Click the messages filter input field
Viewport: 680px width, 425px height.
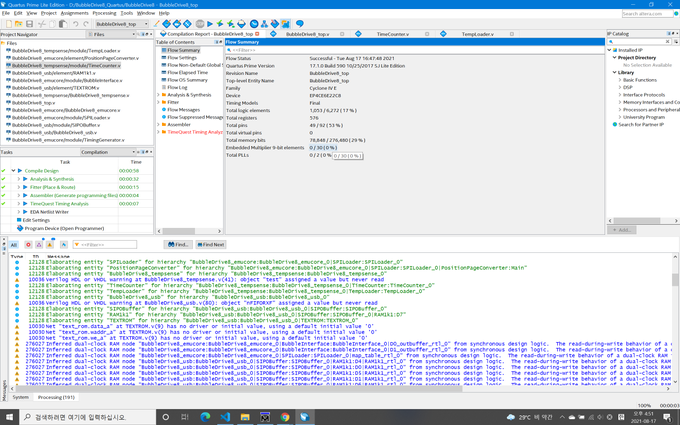pos(105,245)
